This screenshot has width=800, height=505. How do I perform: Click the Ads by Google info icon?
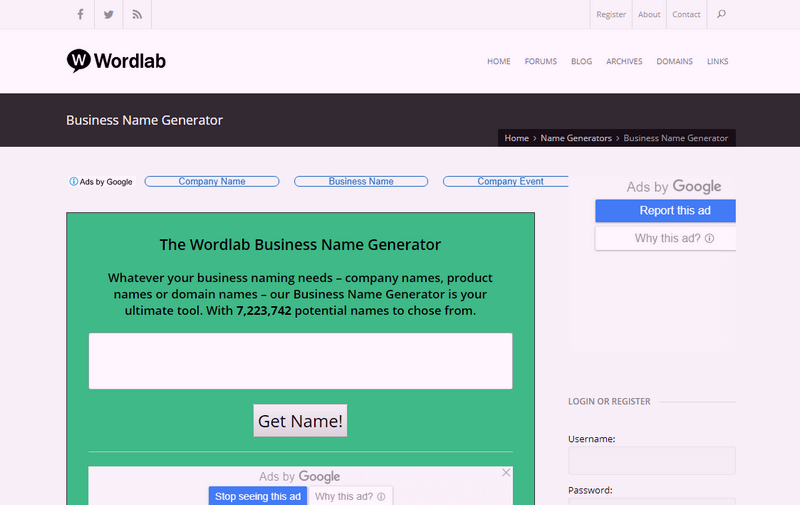coord(73,182)
